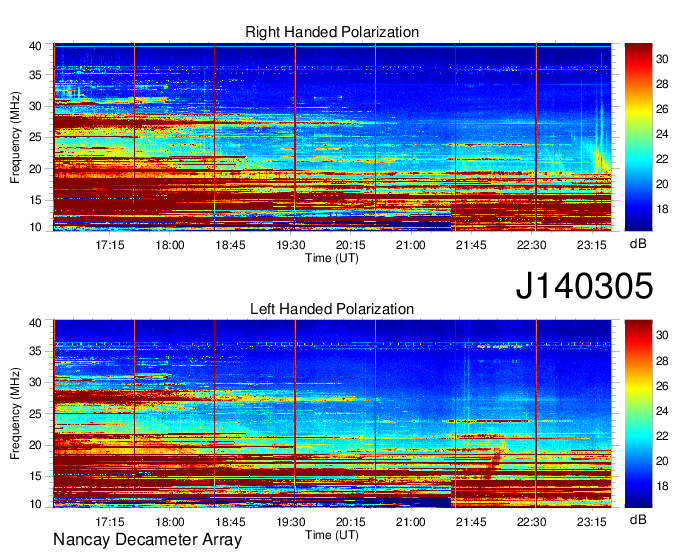This screenshot has width=680, height=552.
Task: Click the bottom color bar's dB unit label
Action: tap(638, 519)
